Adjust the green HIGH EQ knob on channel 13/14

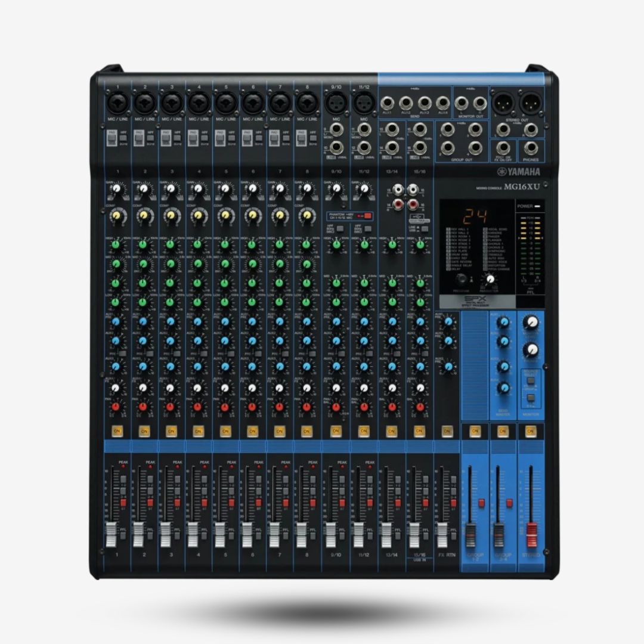click(x=392, y=245)
